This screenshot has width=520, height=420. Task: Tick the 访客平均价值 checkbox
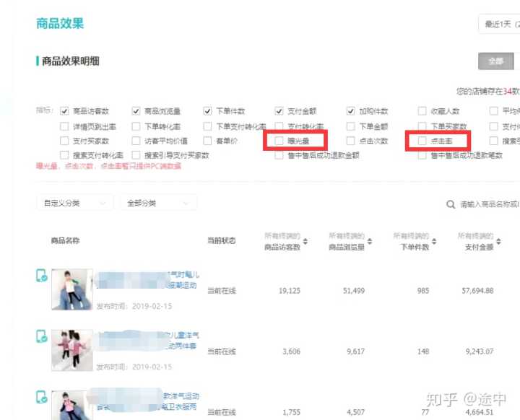tap(136, 141)
